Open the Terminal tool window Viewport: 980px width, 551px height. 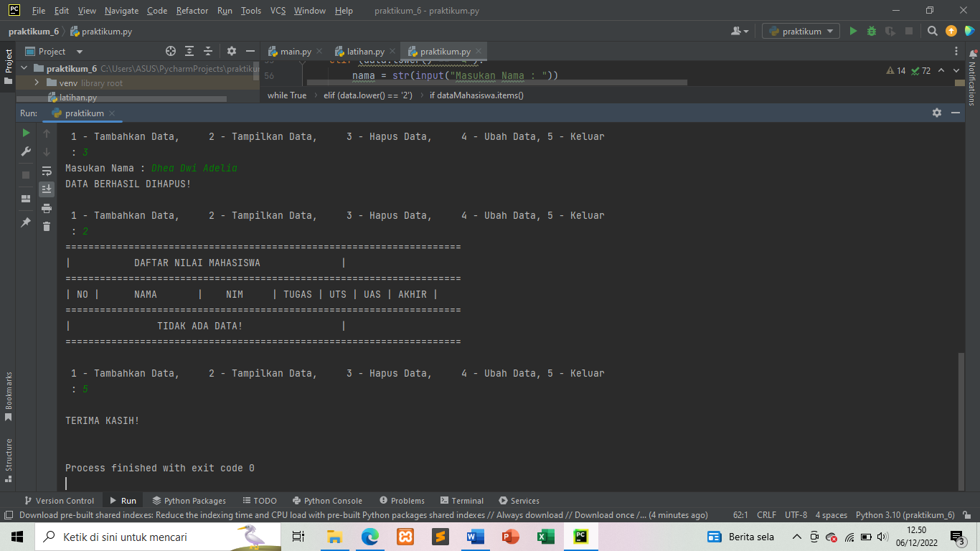(x=461, y=500)
